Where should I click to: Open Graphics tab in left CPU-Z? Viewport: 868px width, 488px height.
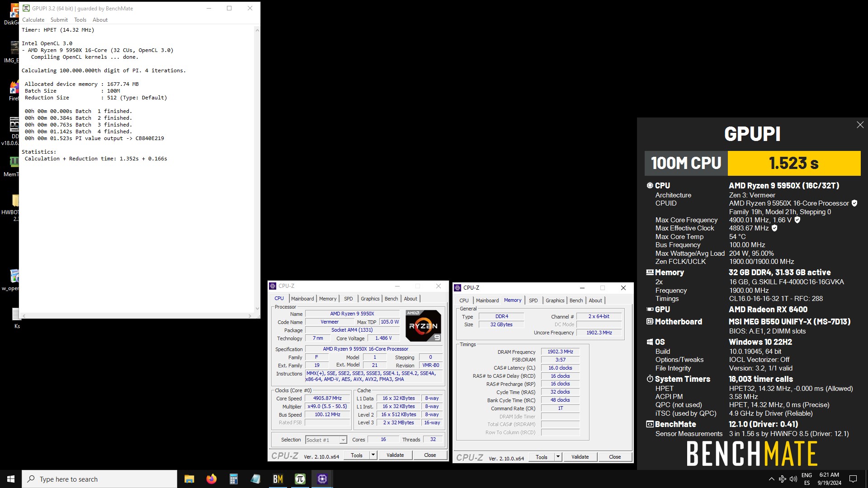tap(370, 299)
